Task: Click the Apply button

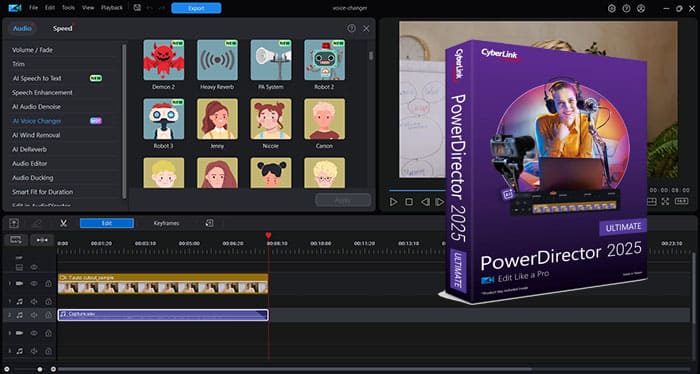Action: pyautogui.click(x=343, y=200)
